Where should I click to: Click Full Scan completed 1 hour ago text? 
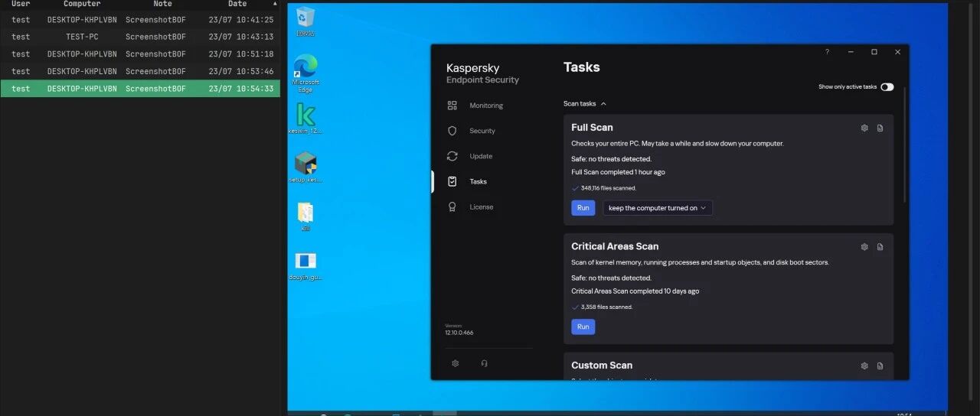618,172
